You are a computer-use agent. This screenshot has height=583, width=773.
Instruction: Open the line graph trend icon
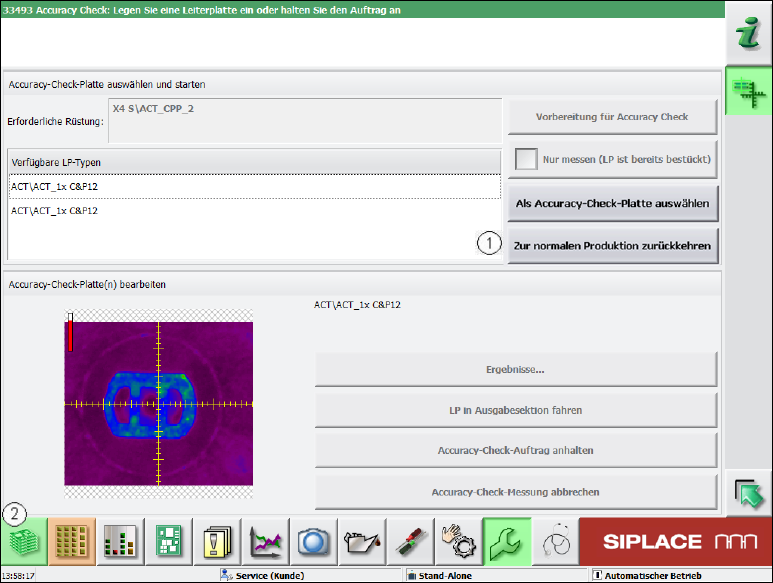[x=265, y=542]
